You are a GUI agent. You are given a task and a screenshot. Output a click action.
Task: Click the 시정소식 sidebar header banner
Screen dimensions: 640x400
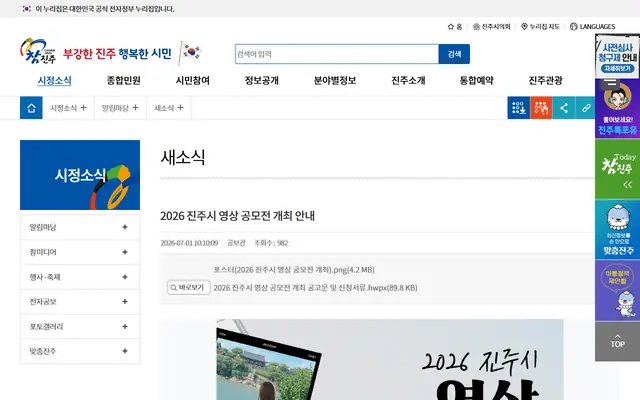point(80,175)
